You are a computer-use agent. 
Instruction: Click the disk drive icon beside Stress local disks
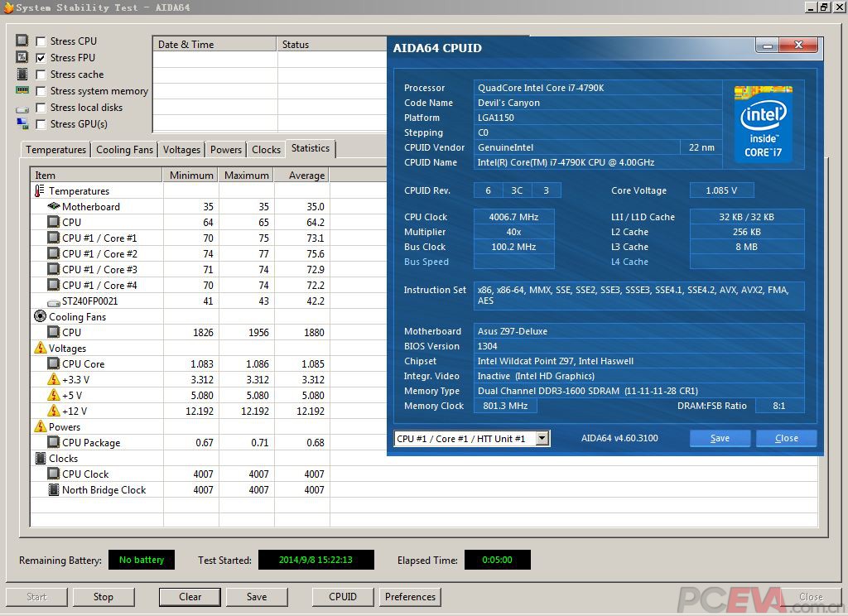22,109
